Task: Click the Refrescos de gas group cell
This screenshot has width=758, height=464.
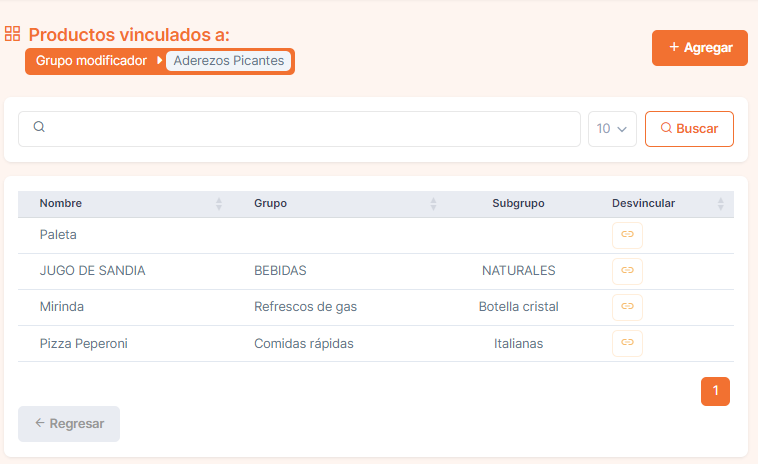Action: coord(306,307)
